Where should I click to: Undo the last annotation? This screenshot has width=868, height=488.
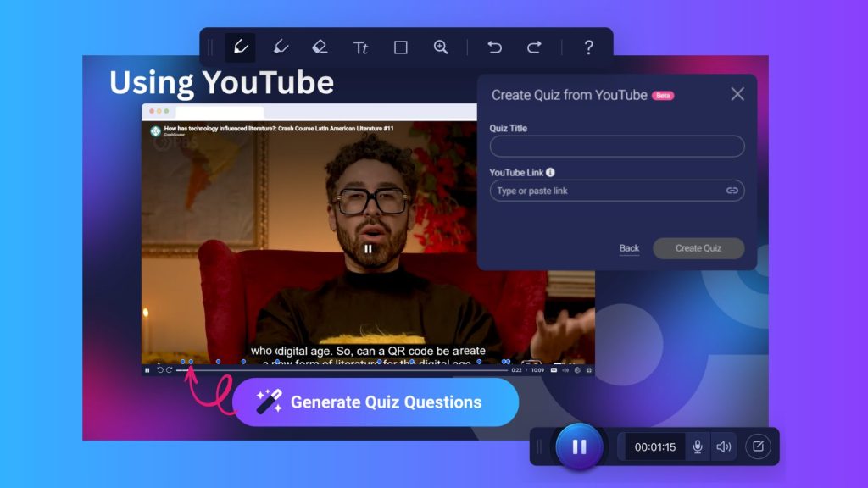[494, 47]
